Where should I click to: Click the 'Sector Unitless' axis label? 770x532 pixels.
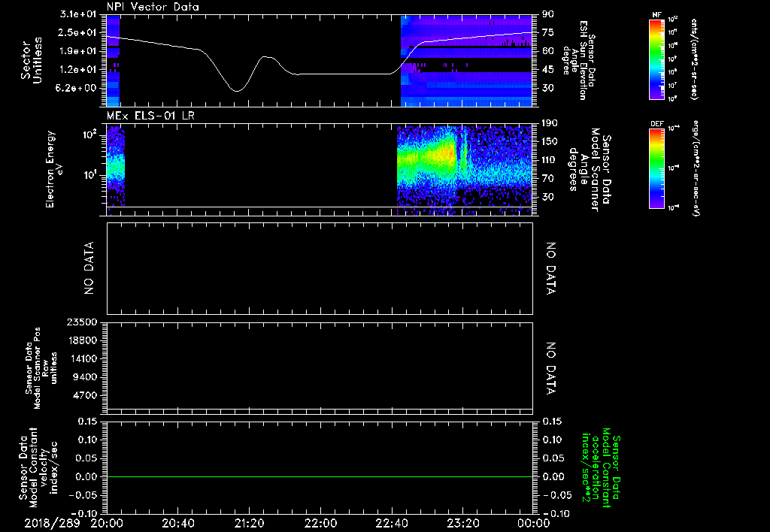pos(32,61)
